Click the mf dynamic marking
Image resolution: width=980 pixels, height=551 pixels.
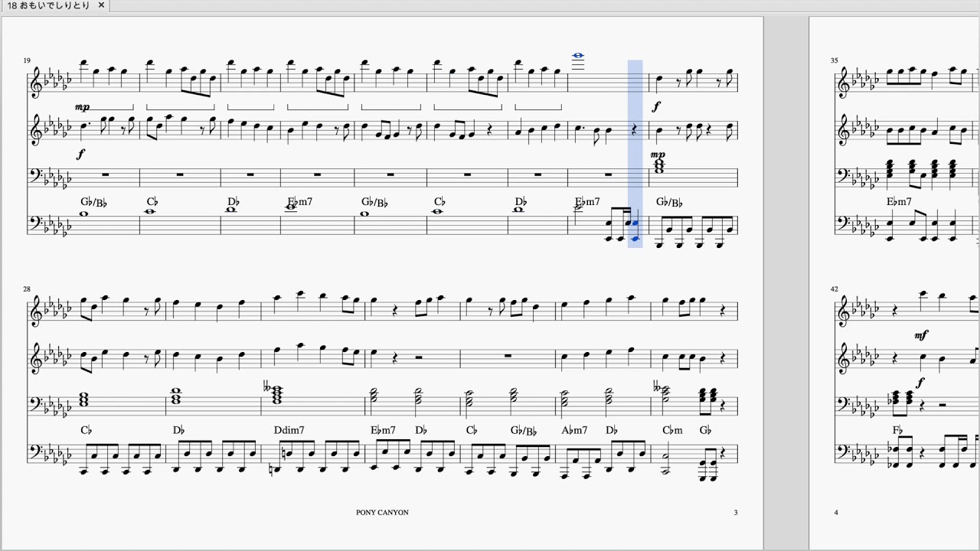[921, 335]
